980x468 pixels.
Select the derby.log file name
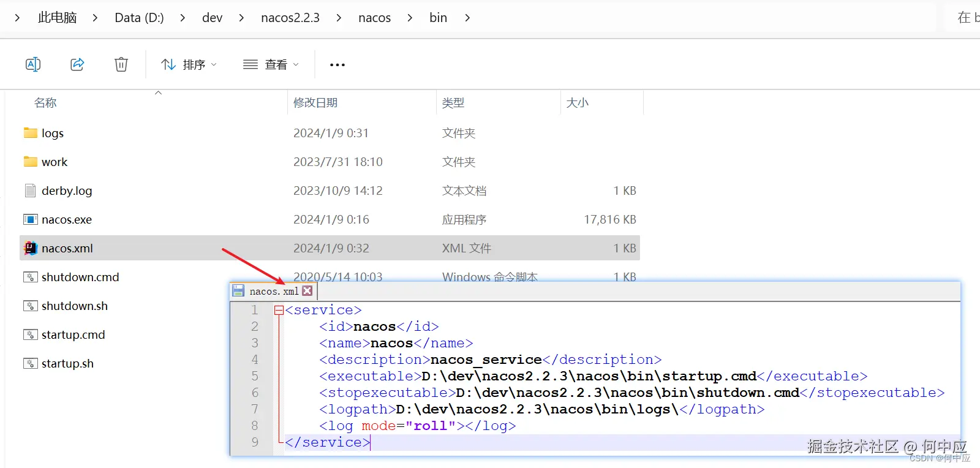click(x=67, y=191)
